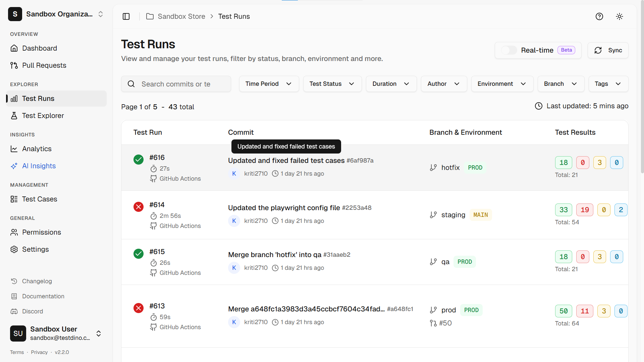Screen dimensions: 644x362
Task: Expand the Sandbox User account switcher
Action: click(99, 334)
